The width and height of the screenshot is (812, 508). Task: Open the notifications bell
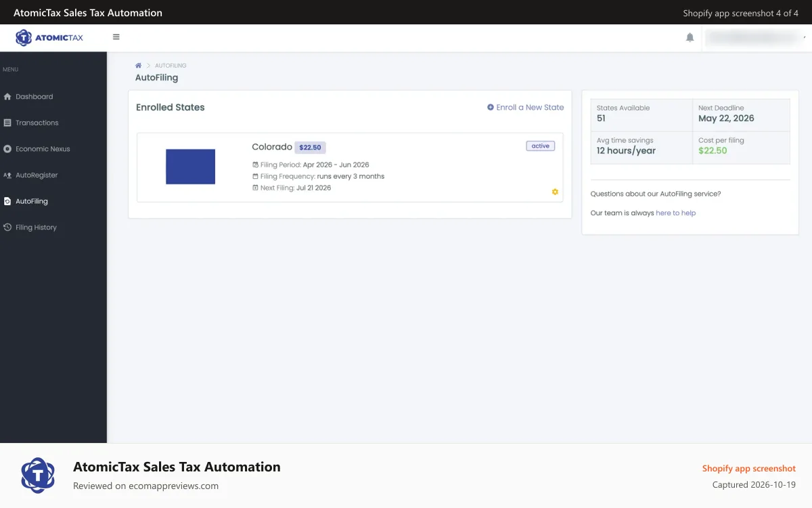coord(690,38)
